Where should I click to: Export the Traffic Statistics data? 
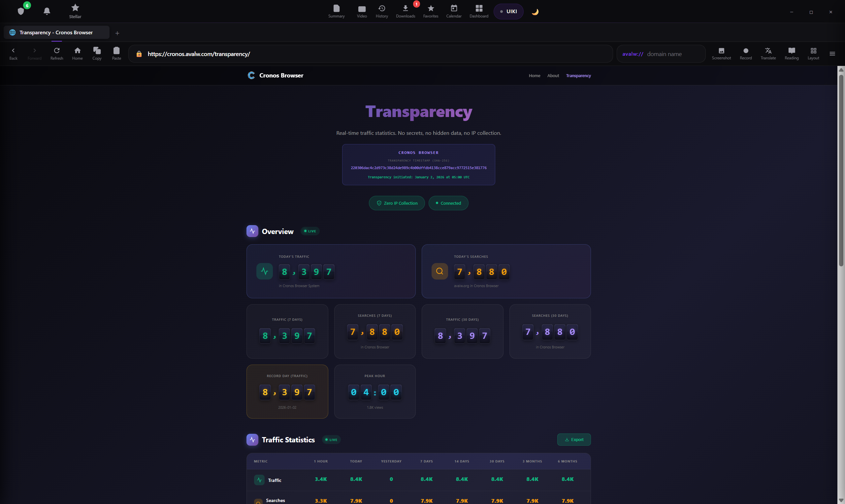[x=574, y=439]
